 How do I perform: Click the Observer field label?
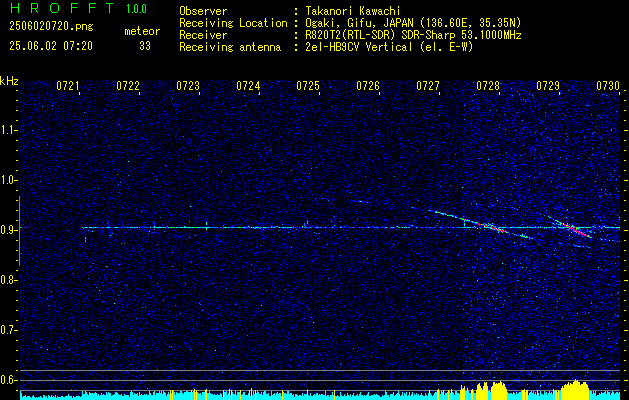coord(203,11)
